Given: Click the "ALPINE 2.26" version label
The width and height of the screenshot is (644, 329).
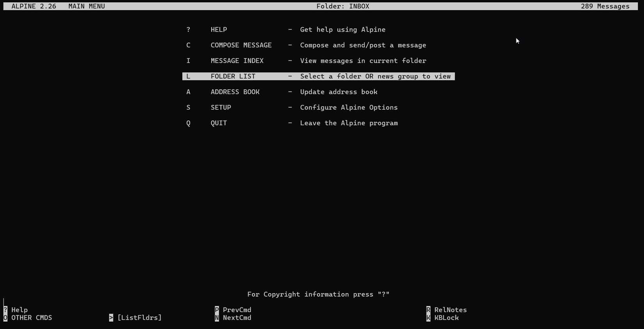Looking at the screenshot, I should (34, 6).
